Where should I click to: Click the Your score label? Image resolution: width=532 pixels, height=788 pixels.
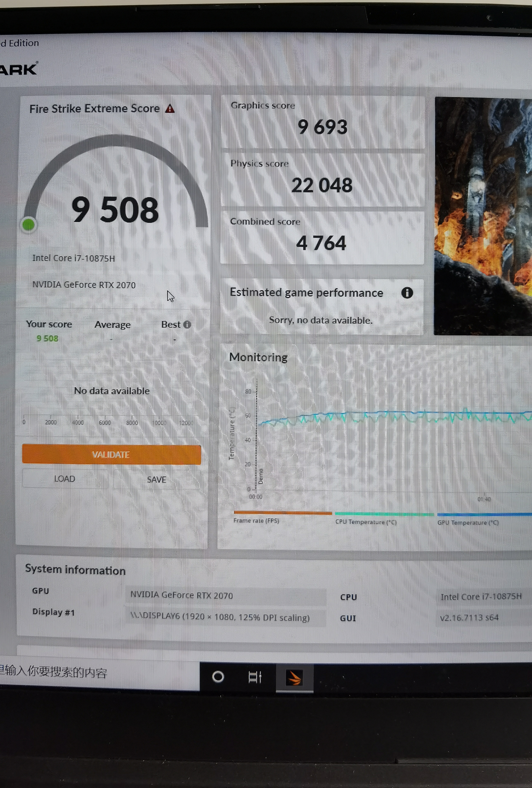coord(49,324)
